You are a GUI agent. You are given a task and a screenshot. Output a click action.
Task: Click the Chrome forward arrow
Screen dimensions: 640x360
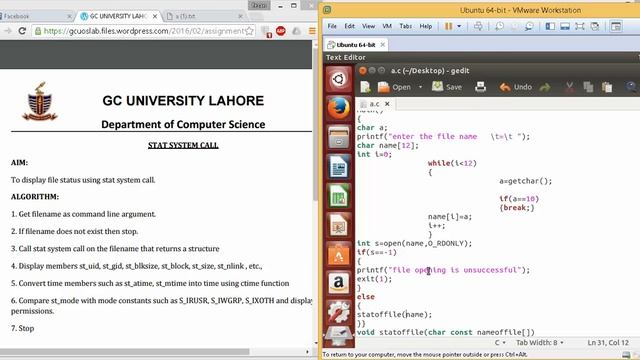click(7, 31)
